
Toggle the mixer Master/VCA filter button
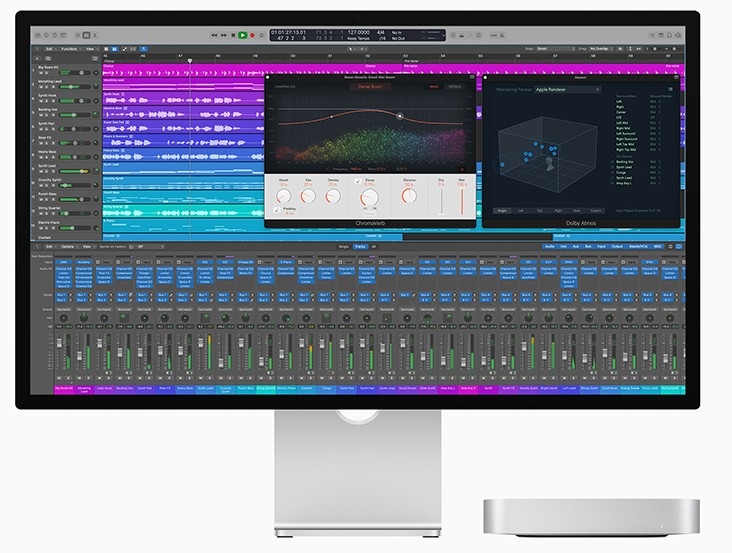tap(638, 246)
